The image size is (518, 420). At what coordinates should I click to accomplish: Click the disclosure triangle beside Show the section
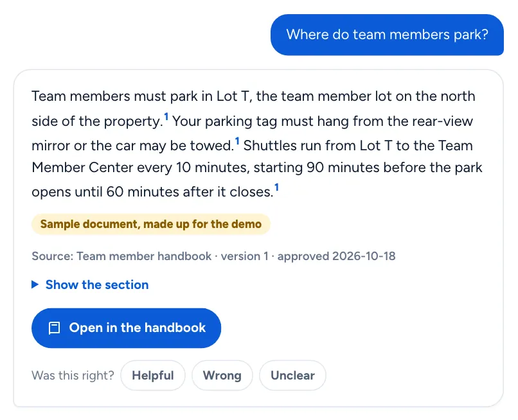click(x=35, y=284)
